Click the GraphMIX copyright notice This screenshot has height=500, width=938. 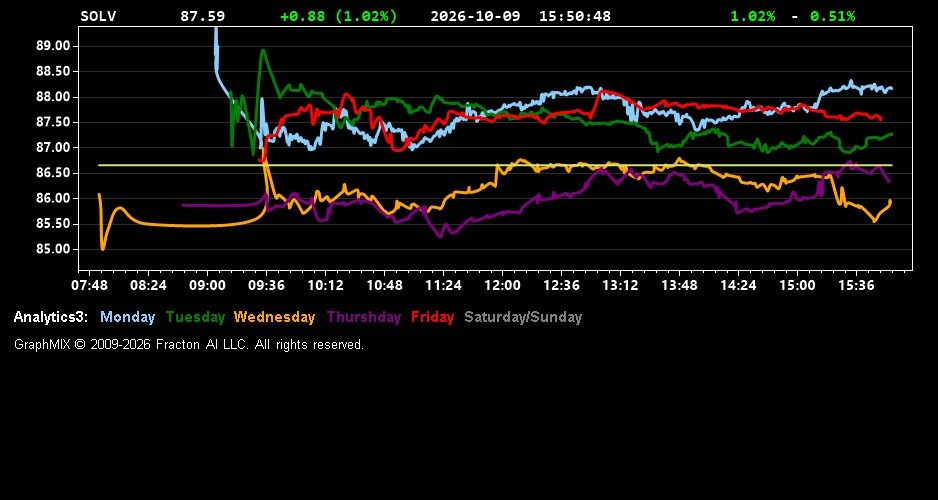click(189, 344)
